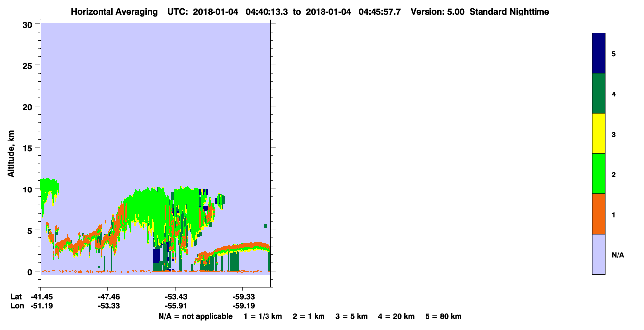
Task: Click the green cloud at the plot's left edge near 10 km
Action: 49,187
